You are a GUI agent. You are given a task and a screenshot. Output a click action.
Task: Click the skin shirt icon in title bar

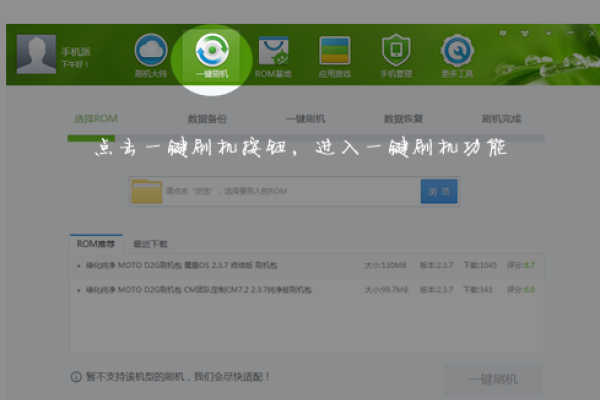tap(525, 33)
